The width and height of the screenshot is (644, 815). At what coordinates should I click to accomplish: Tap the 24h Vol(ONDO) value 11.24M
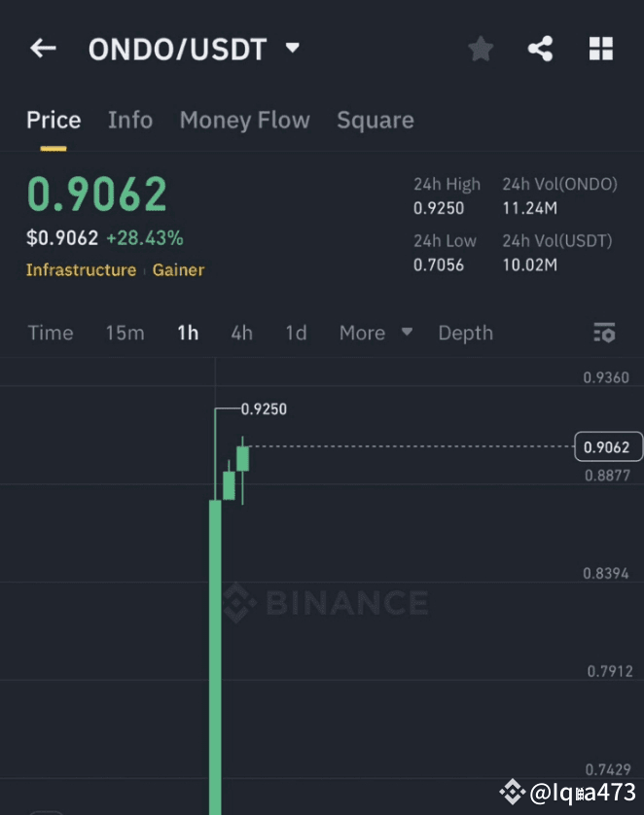[529, 208]
